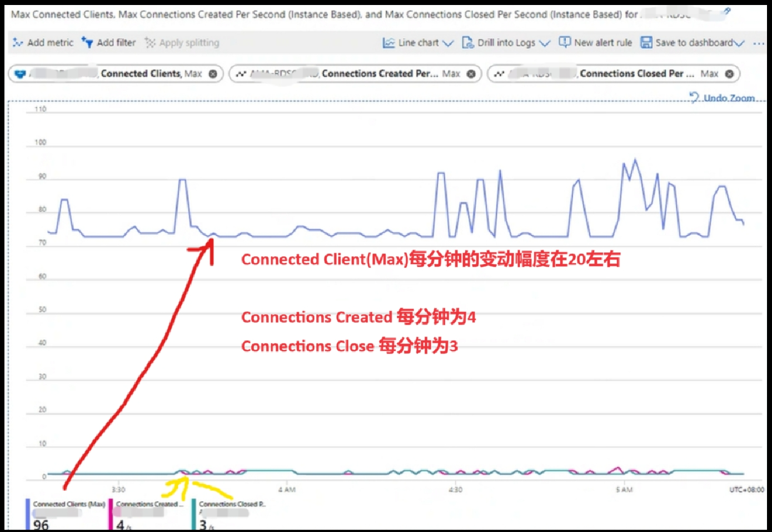Image resolution: width=772 pixels, height=532 pixels.
Task: Remove the Connected Clients metric pill
Action: coord(213,74)
